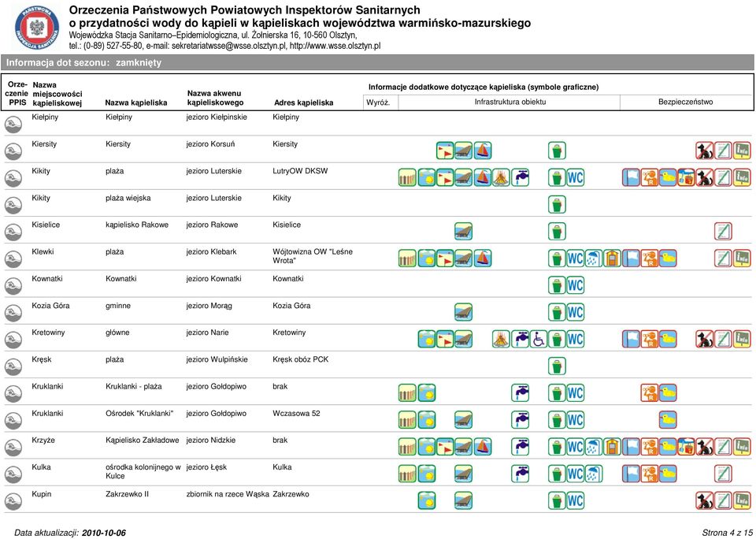The image size is (756, 539).
Task: Click the "Nazwa akwenu kąpieliskowego" column header
Action: click(216, 98)
